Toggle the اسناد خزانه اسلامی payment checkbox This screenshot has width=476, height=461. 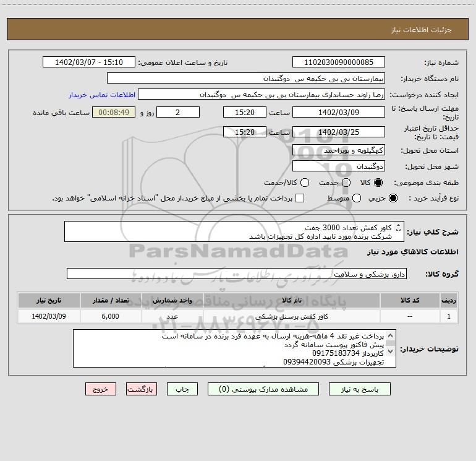(x=300, y=198)
